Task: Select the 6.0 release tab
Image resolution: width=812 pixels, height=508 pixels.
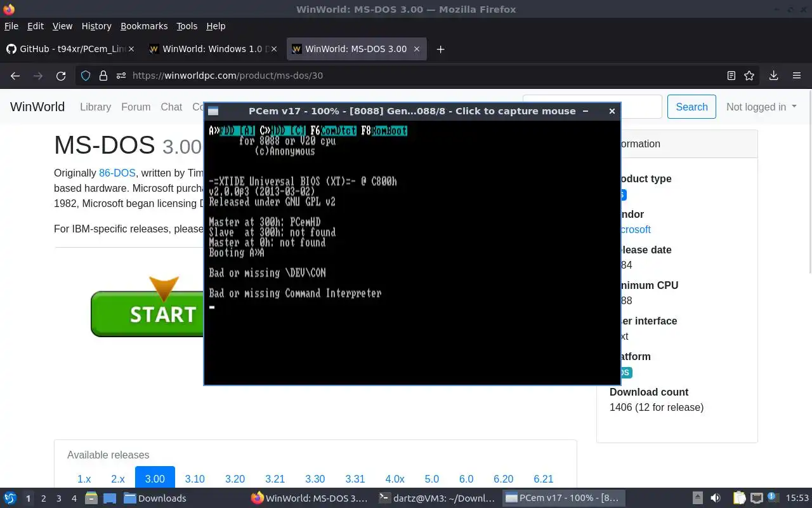Action: pyautogui.click(x=466, y=479)
